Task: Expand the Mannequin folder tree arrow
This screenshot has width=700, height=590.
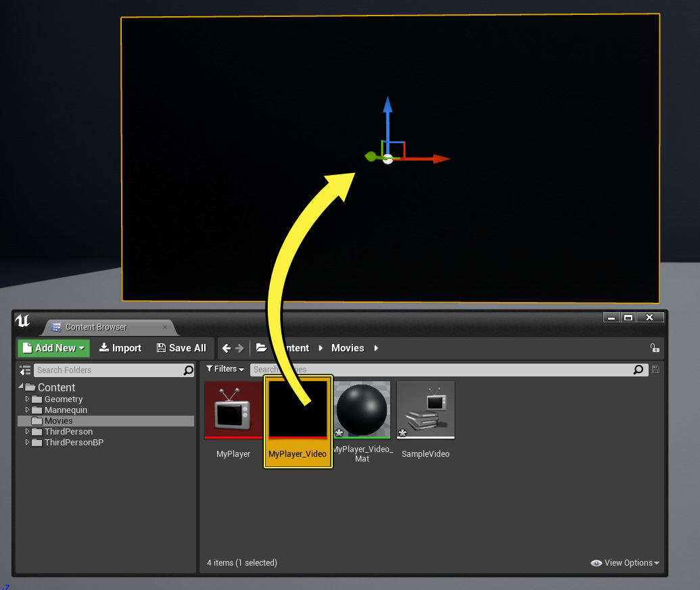Action: point(28,410)
